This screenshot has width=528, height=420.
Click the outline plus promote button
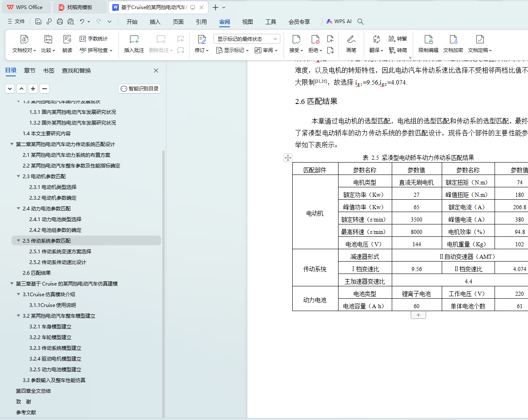[33, 89]
